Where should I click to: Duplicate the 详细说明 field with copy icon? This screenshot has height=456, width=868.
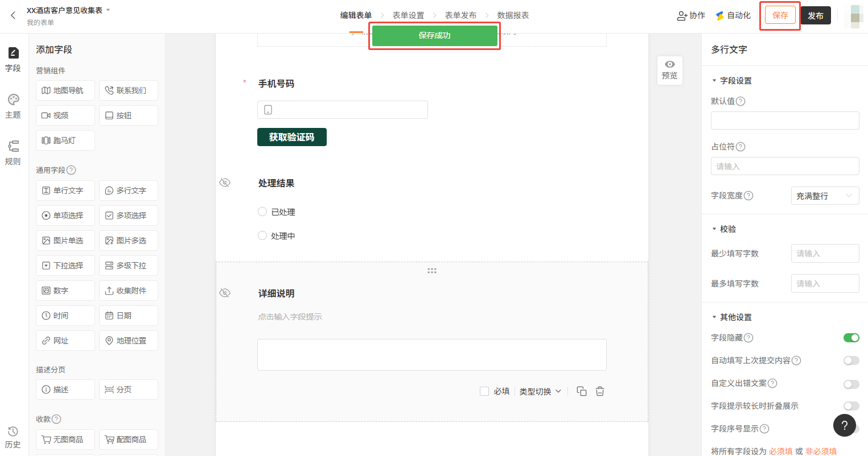coord(581,391)
